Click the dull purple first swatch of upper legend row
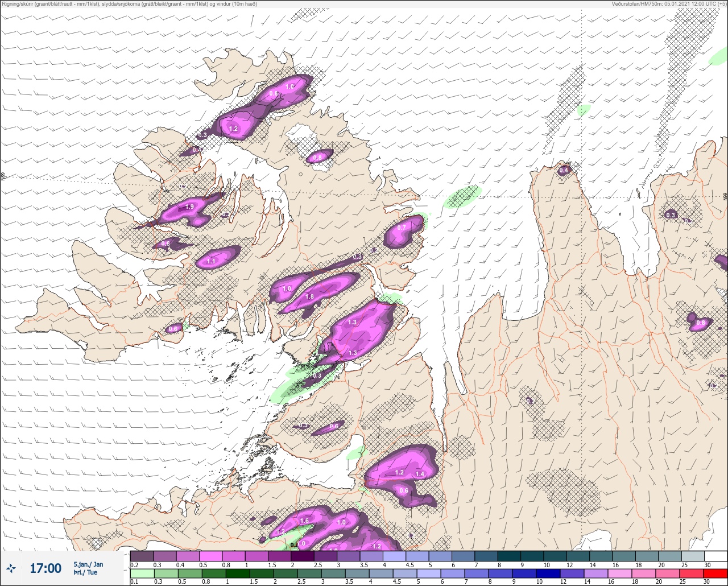Viewport: 728px width, 586px height. [142, 556]
